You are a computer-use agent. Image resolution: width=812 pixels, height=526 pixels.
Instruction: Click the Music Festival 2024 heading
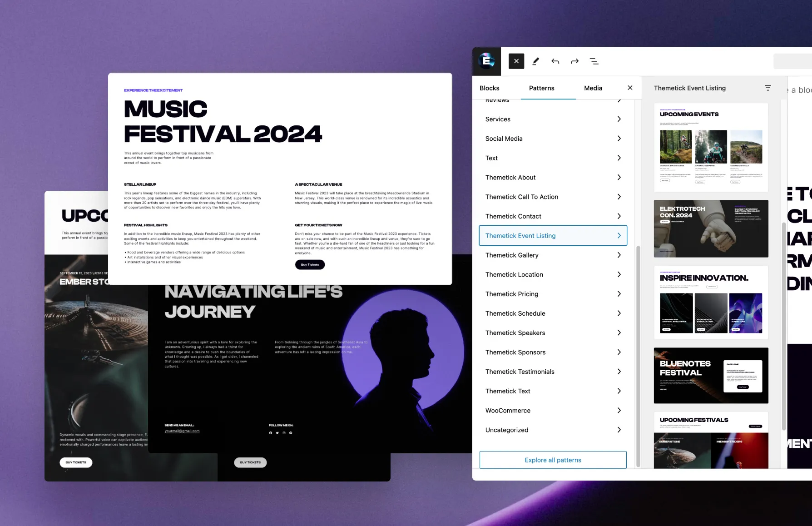click(223, 122)
